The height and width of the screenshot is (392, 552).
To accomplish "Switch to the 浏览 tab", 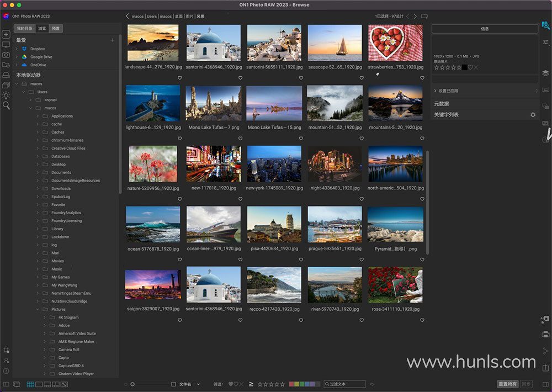I will [43, 29].
